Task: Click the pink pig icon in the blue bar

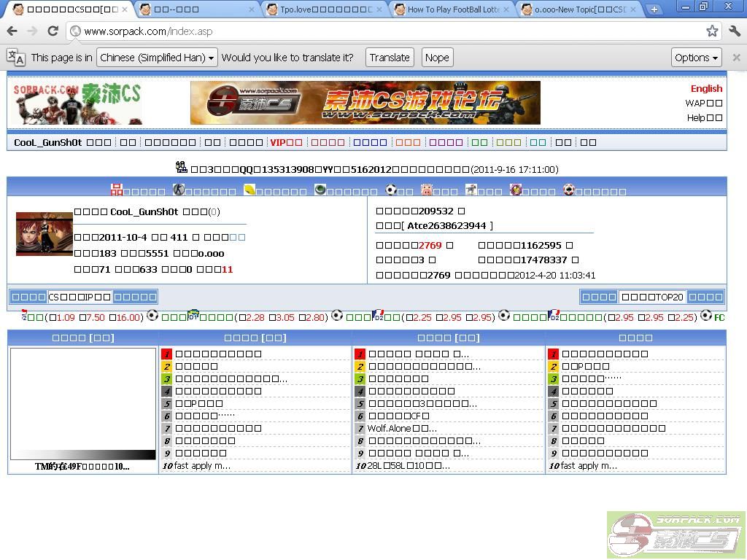Action: (x=427, y=190)
